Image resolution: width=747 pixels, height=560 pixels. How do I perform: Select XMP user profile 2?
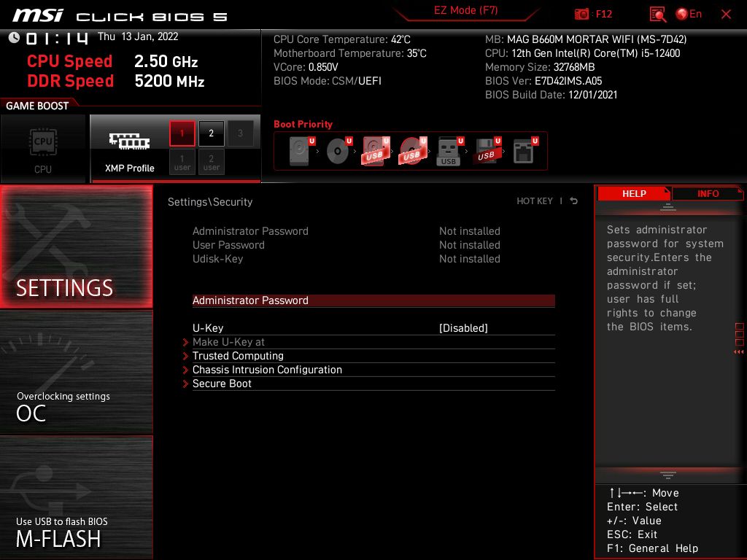click(211, 162)
